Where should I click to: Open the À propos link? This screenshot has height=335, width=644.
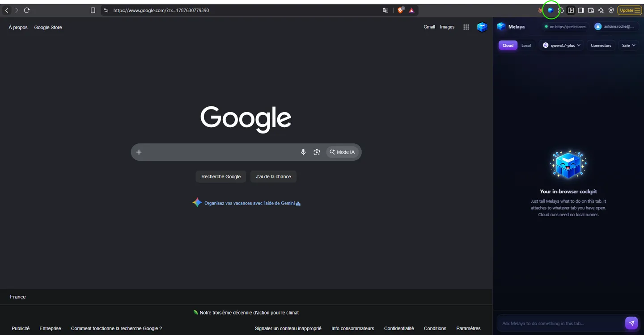click(x=18, y=27)
